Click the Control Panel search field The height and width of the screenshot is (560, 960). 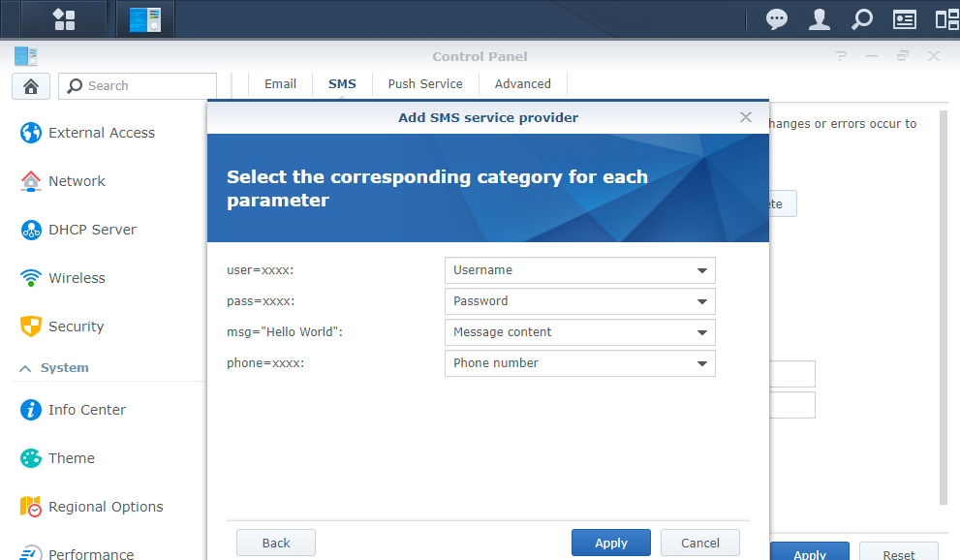pyautogui.click(x=138, y=86)
